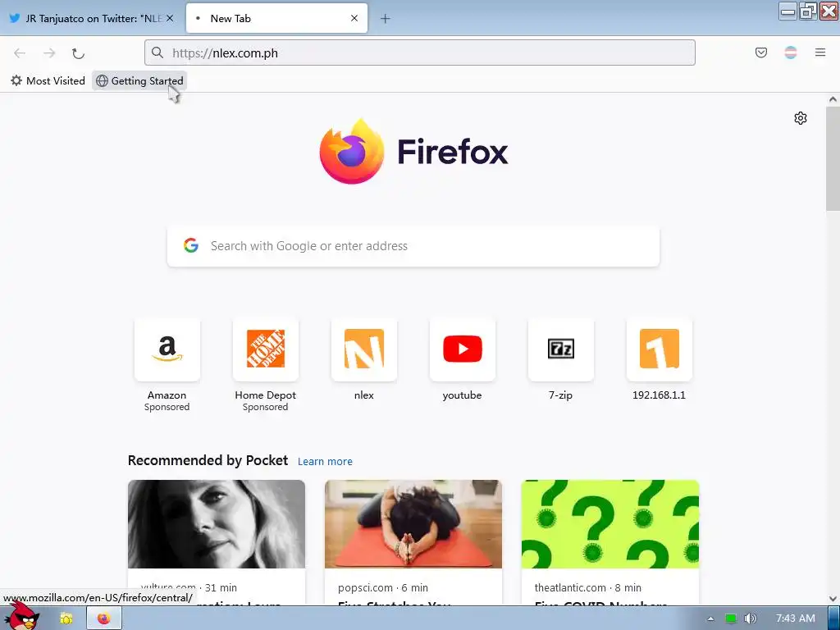Click the green battery tray icon

[x=731, y=619]
